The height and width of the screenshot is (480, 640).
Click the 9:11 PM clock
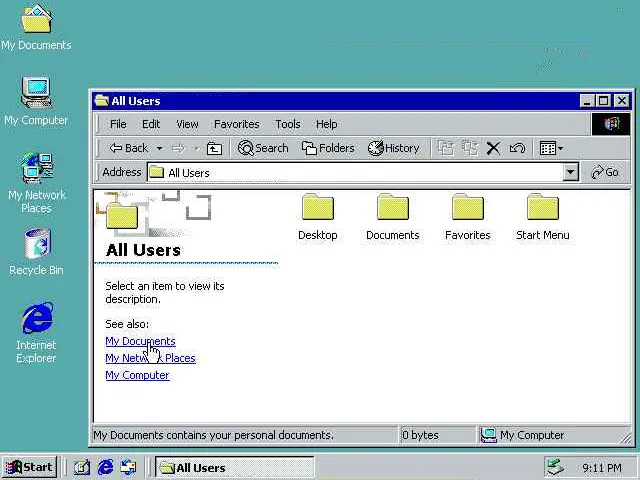pyautogui.click(x=602, y=468)
